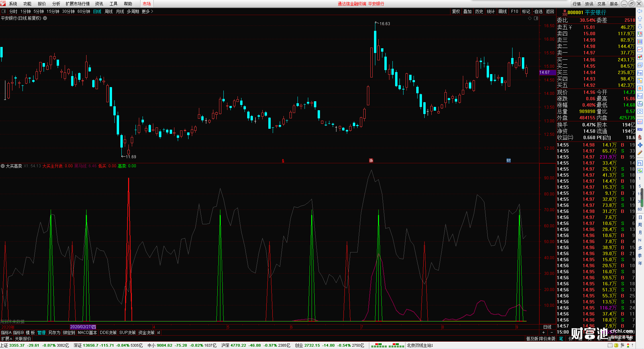Click the orange 自 self-selected icon
This screenshot has height=349, width=644.
pos(640,89)
